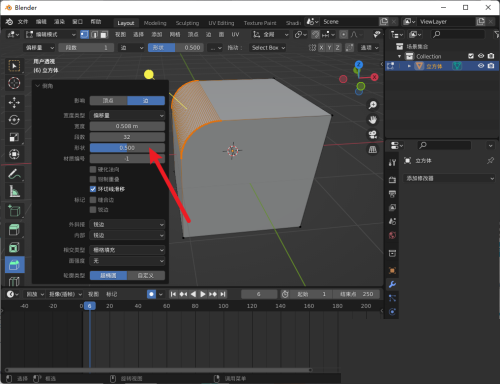The image size is (500, 384).
Task: Click the viewport zoom magnifier icon
Action: click(373, 105)
